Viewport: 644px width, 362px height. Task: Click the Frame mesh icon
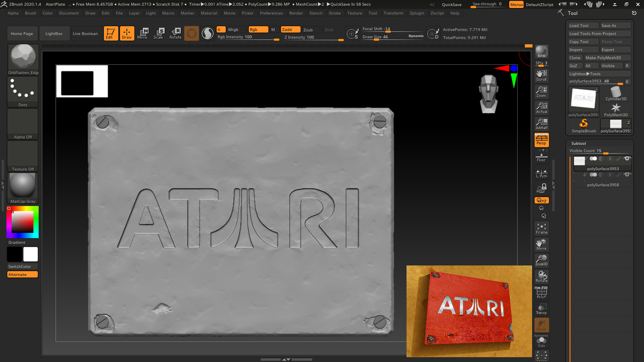pos(541,228)
